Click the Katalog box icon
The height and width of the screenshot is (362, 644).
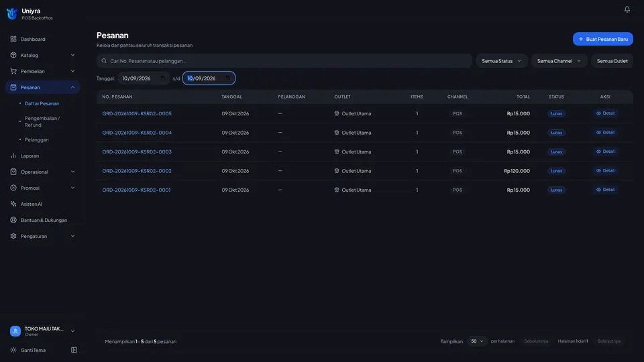point(13,55)
